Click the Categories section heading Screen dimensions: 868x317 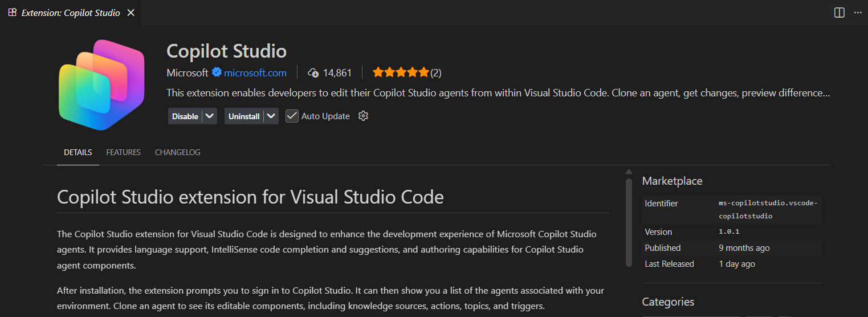point(668,302)
